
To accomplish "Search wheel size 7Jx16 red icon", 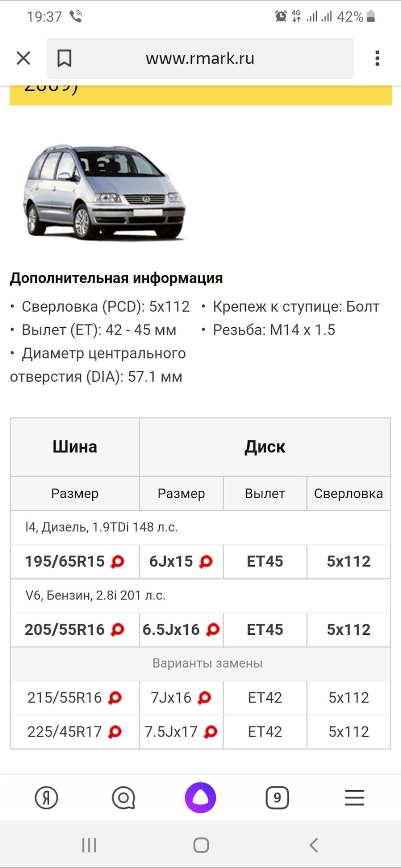I will coord(204,698).
